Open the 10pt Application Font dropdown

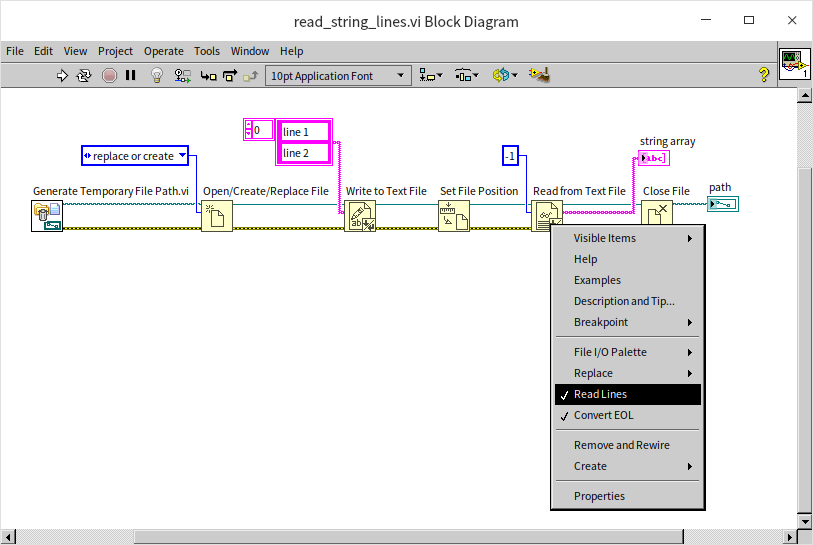click(x=339, y=75)
